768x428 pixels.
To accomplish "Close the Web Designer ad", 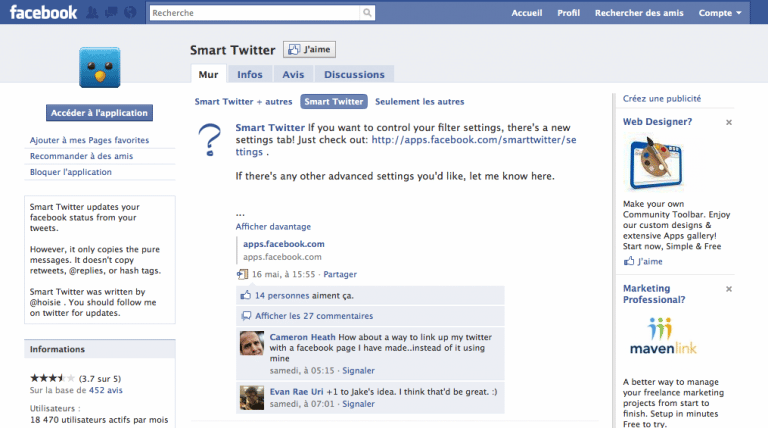I will click(729, 122).
